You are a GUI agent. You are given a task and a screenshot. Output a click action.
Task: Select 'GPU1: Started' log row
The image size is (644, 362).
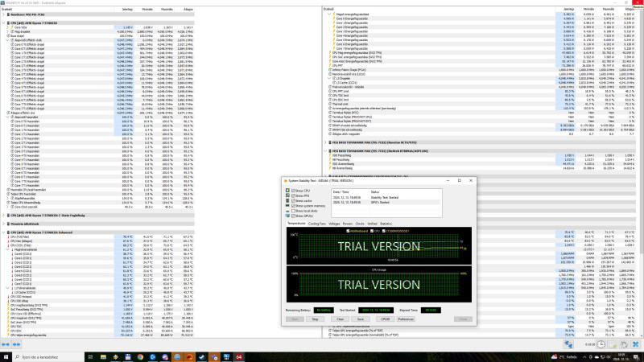386,203
